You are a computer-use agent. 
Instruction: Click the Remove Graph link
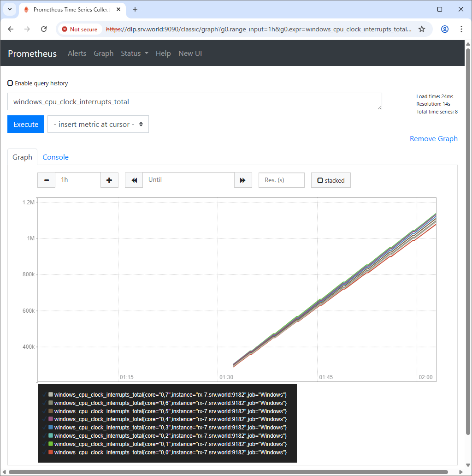[x=433, y=138]
